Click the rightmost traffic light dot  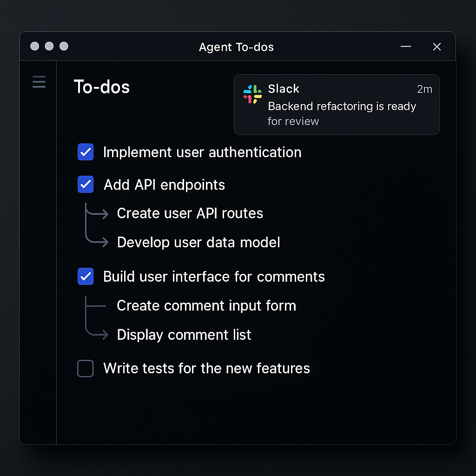[x=63, y=46]
